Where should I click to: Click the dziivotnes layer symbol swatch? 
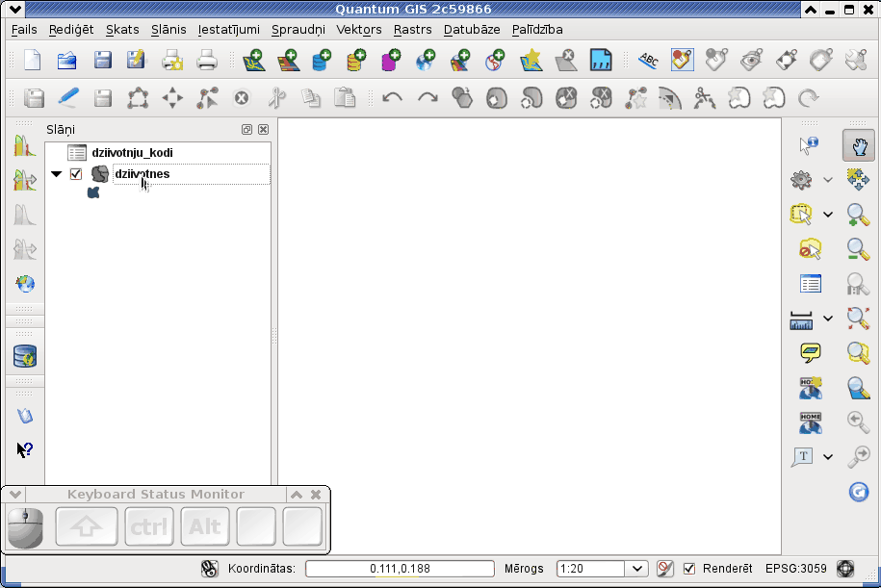pyautogui.click(x=93, y=192)
